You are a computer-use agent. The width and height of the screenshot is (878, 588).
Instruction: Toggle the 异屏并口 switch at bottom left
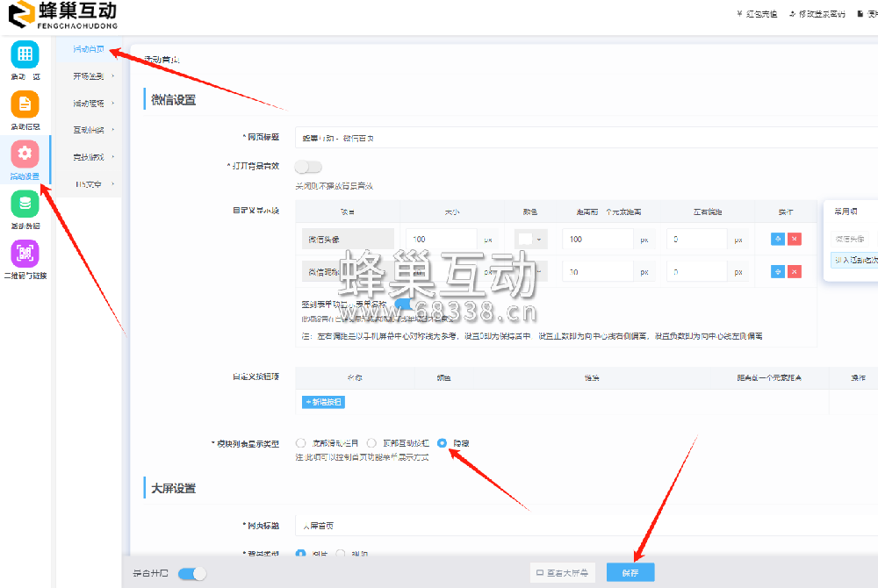pyautogui.click(x=191, y=572)
